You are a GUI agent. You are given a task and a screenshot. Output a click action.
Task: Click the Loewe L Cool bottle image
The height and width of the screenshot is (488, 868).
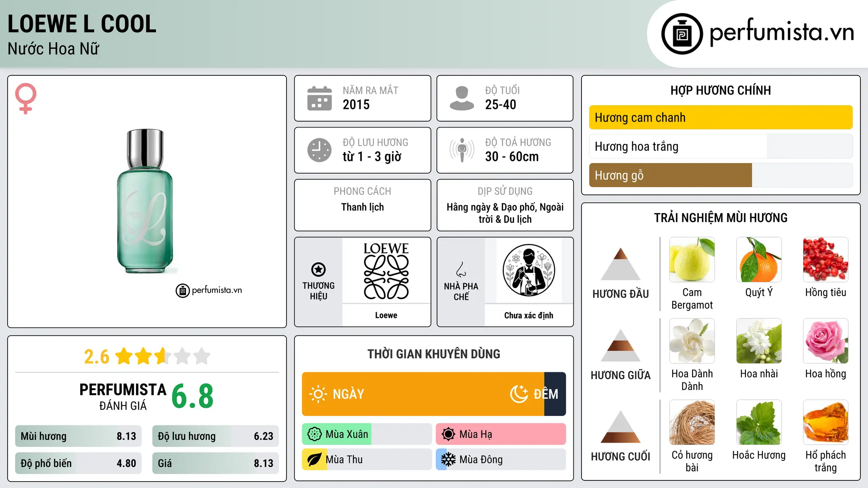coord(145,201)
